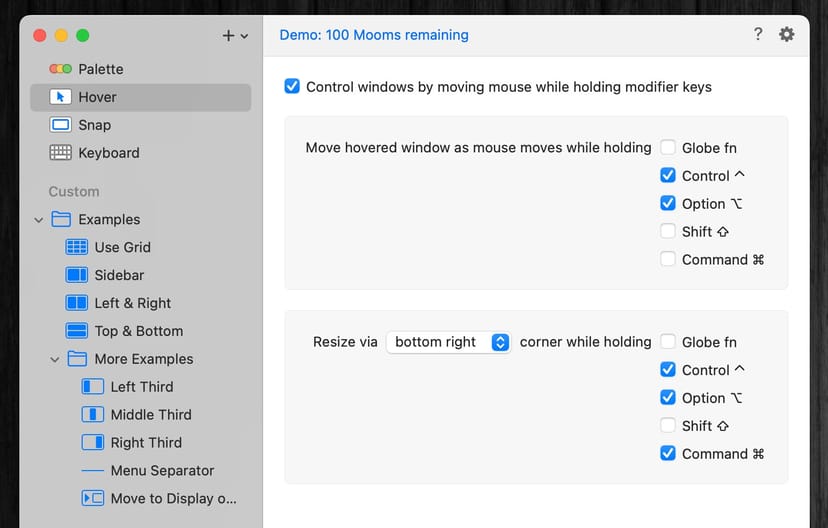Choose the Left & Right layout icon
The image size is (828, 528).
tap(77, 303)
